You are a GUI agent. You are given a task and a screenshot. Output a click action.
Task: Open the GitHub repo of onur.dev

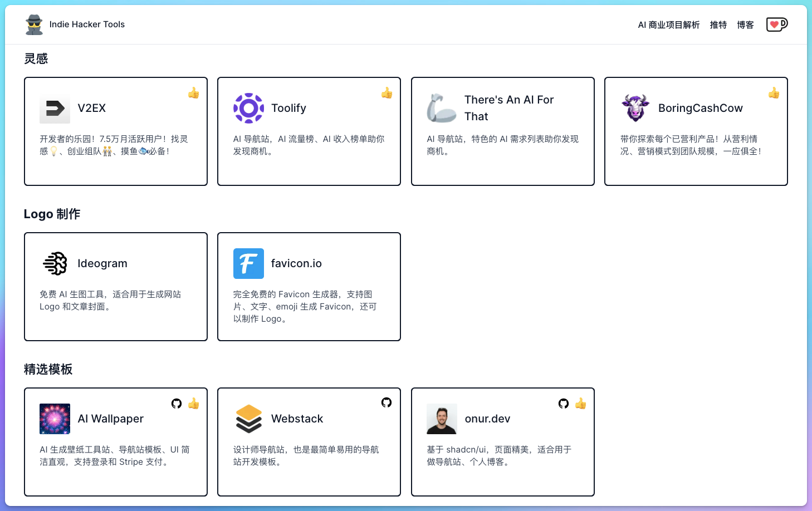564,404
